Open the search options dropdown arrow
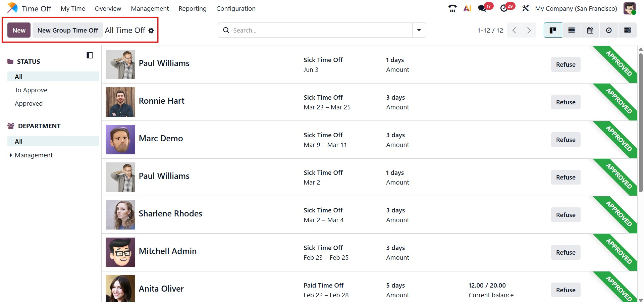This screenshot has width=644, height=302. pyautogui.click(x=419, y=30)
